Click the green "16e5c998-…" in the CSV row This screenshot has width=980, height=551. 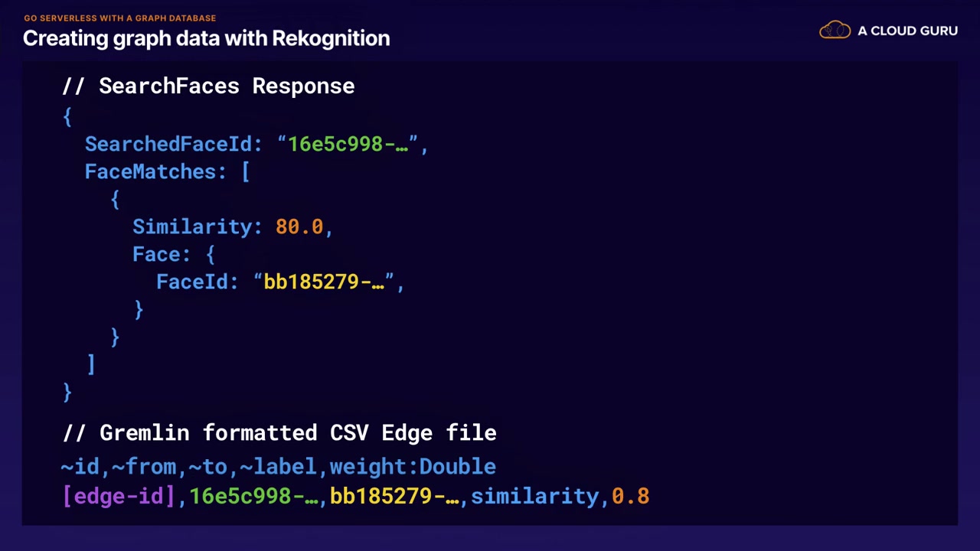point(253,496)
